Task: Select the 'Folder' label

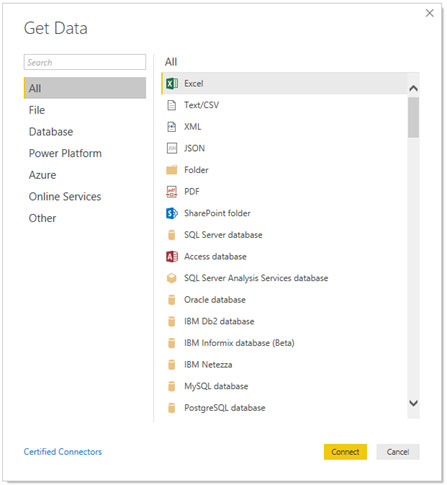Action: click(196, 170)
